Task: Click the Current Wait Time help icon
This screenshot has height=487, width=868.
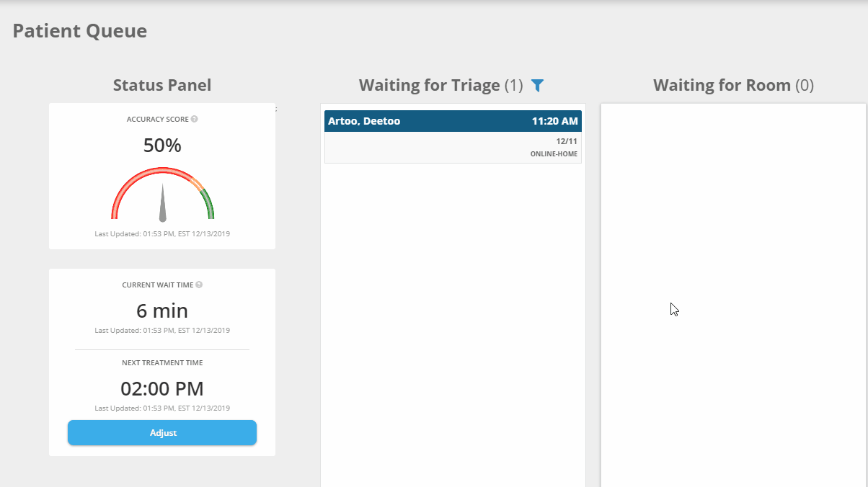Action: [200, 285]
